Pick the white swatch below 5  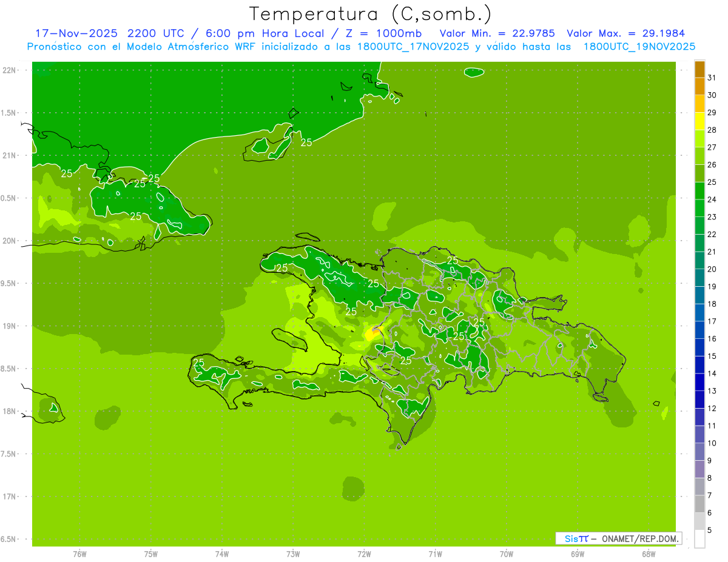[699, 538]
